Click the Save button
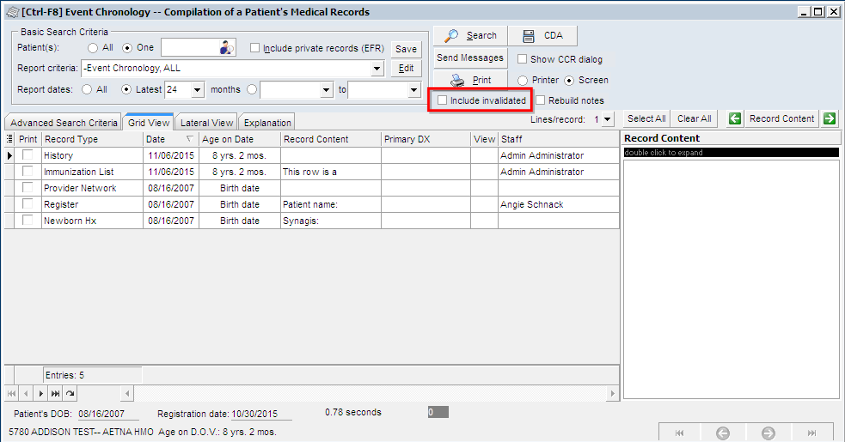Screen dimensions: 845x442 [406, 49]
